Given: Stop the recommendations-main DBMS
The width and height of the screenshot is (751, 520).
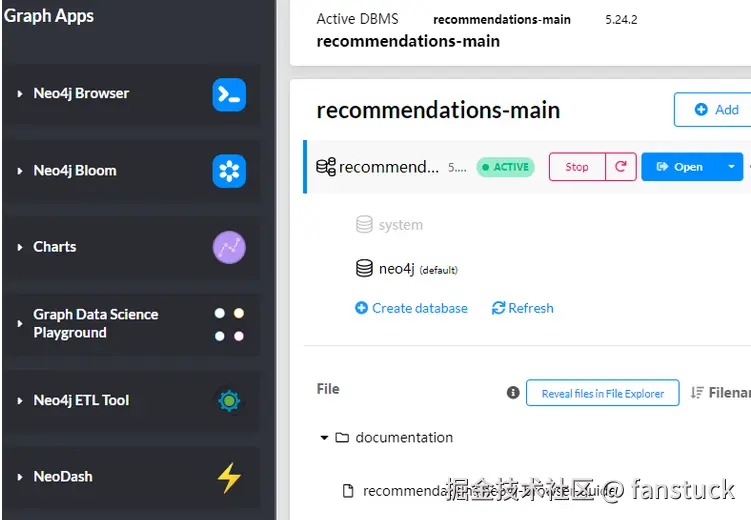Looking at the screenshot, I should [x=577, y=167].
